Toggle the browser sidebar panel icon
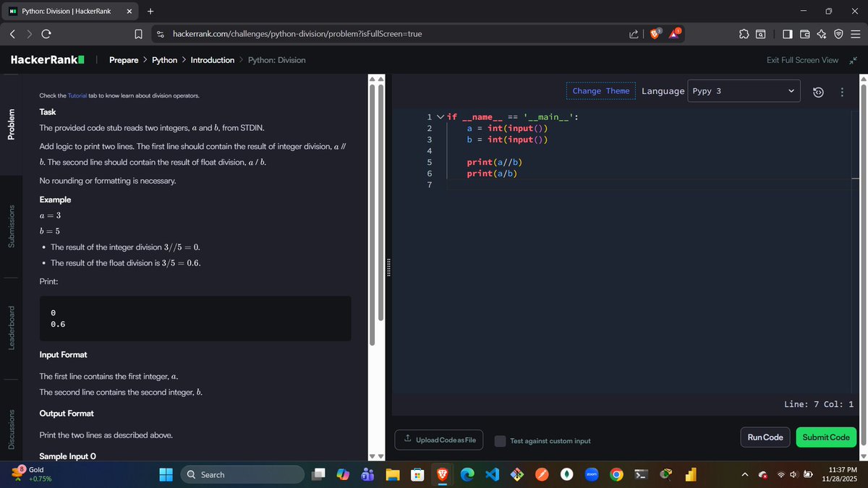868x488 pixels. pos(788,33)
